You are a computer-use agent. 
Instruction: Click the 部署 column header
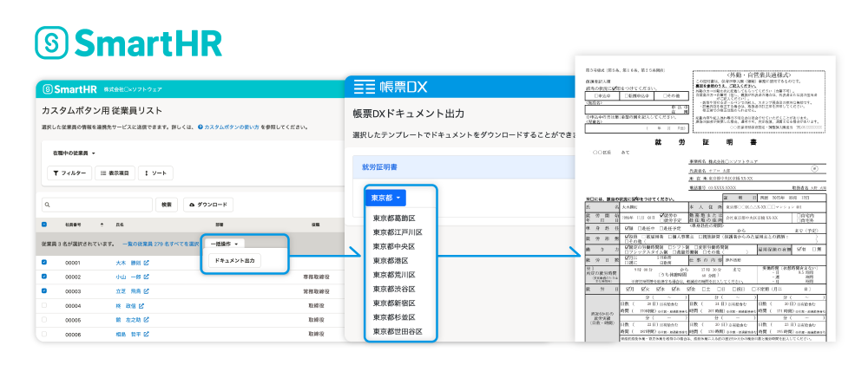click(220, 225)
